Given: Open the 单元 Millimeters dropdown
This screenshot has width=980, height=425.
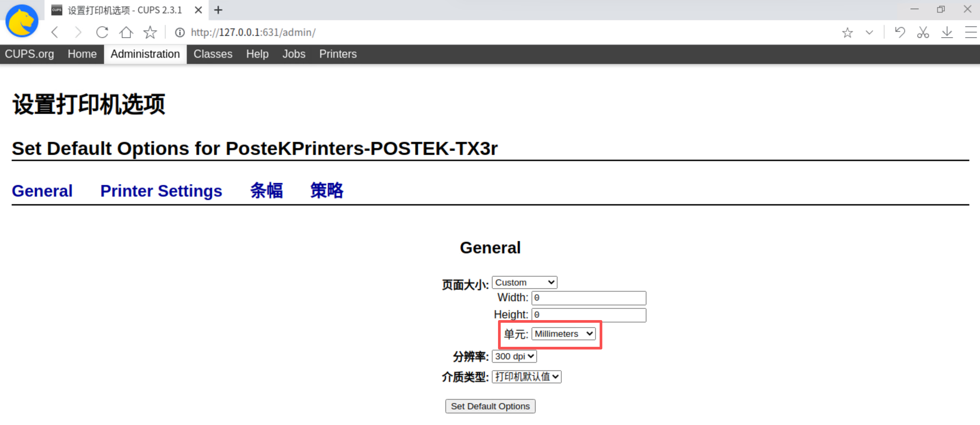Looking at the screenshot, I should point(564,334).
